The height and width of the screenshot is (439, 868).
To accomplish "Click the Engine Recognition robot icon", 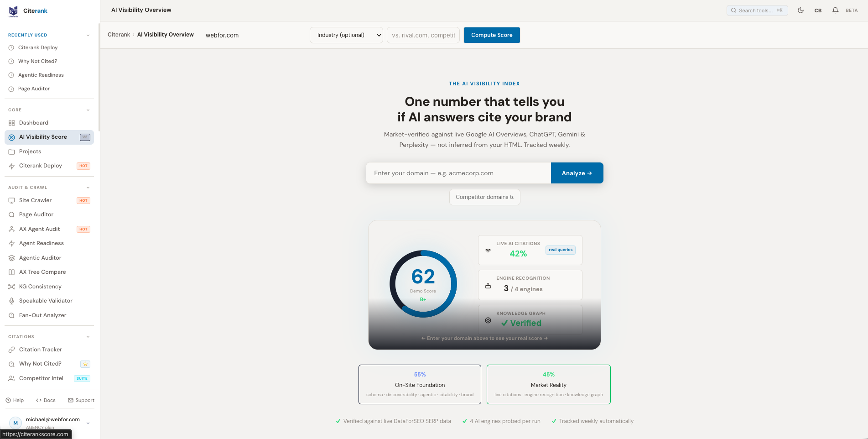I will [x=488, y=286].
